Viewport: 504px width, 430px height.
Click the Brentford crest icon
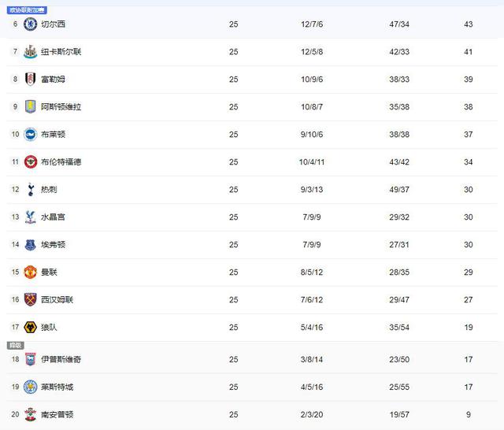30,162
